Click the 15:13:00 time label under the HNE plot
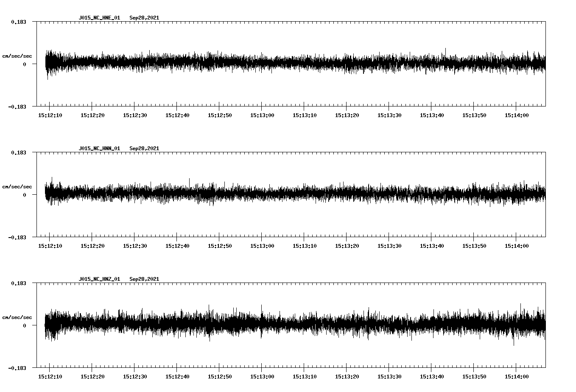This screenshot has height=392, width=576. point(262,115)
